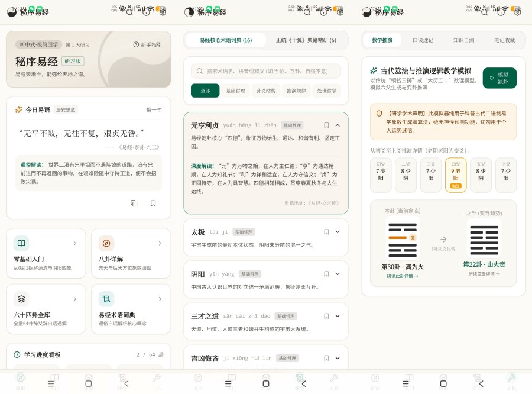Expand the 阴阳 entry
532x394 pixels.
coord(338,274)
